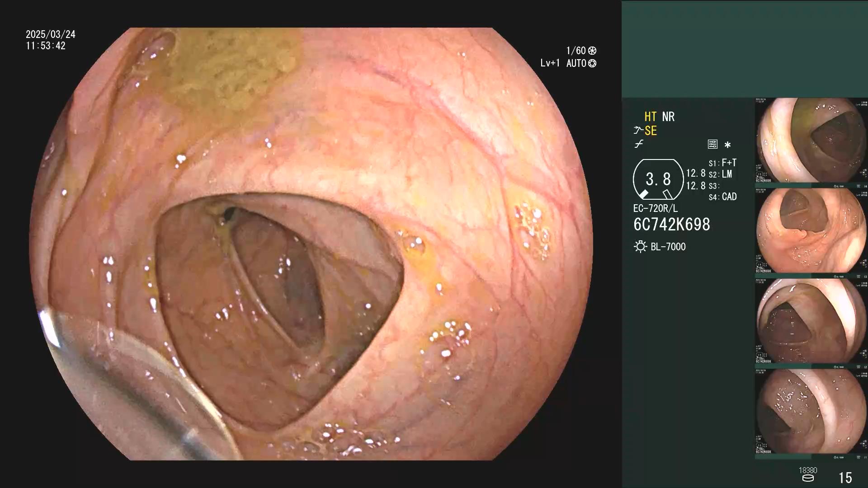This screenshot has width=868, height=488.
Task: Click the Lv+1 brightness level text
Action: point(550,63)
